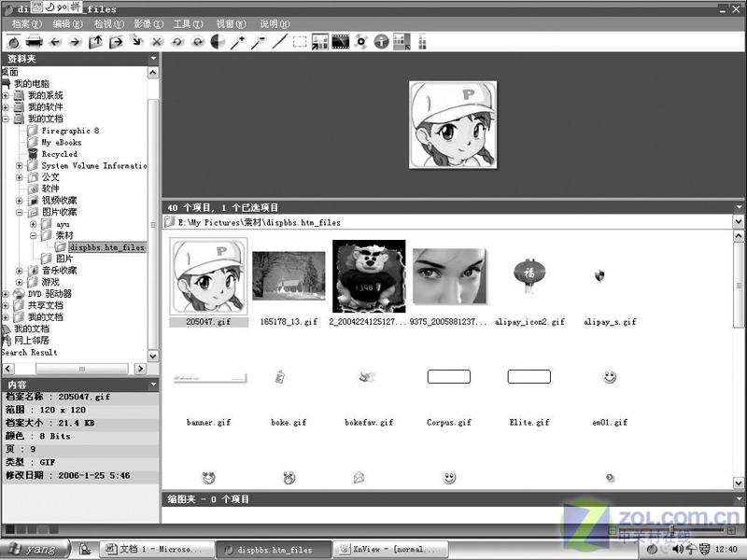This screenshot has height=560, width=747.
Task: Open the 工具(T) menu
Action: pyautogui.click(x=188, y=24)
